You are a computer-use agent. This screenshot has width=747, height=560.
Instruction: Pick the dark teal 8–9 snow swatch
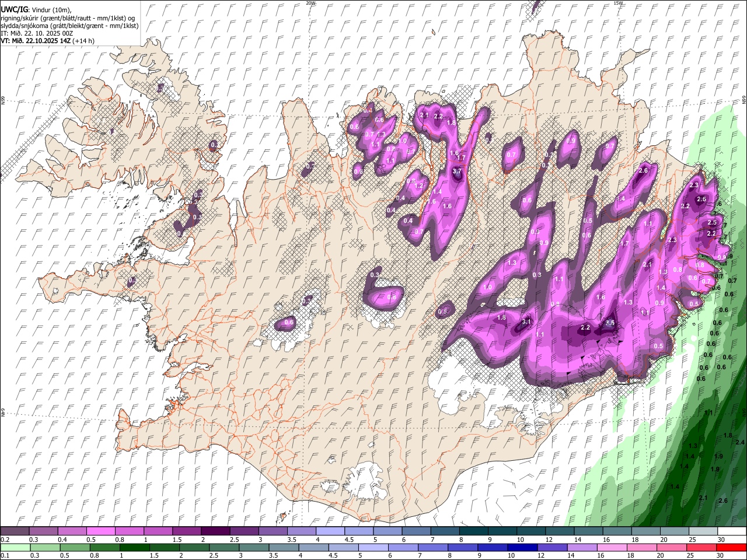(473, 531)
